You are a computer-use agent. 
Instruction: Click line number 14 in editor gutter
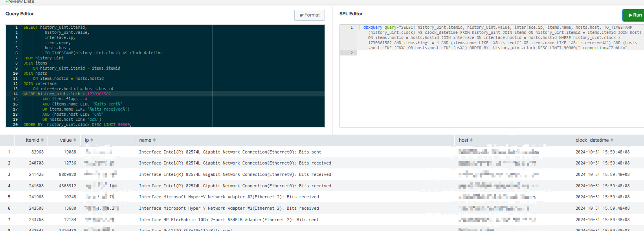15,94
